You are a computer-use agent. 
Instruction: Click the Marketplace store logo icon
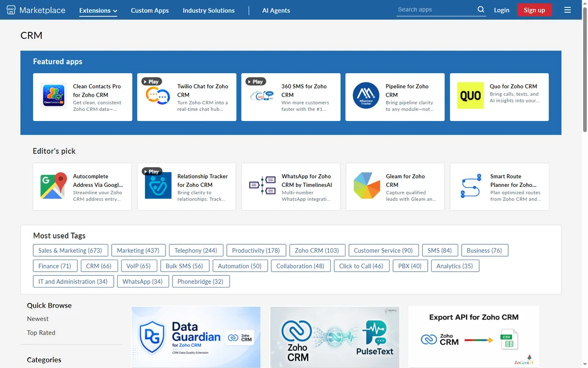(x=11, y=10)
